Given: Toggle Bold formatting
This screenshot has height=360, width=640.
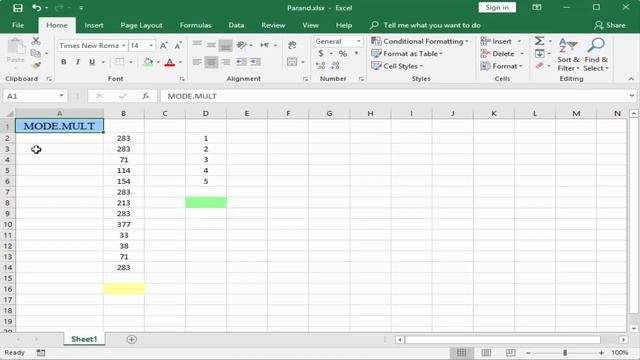Looking at the screenshot, I should pos(64,62).
